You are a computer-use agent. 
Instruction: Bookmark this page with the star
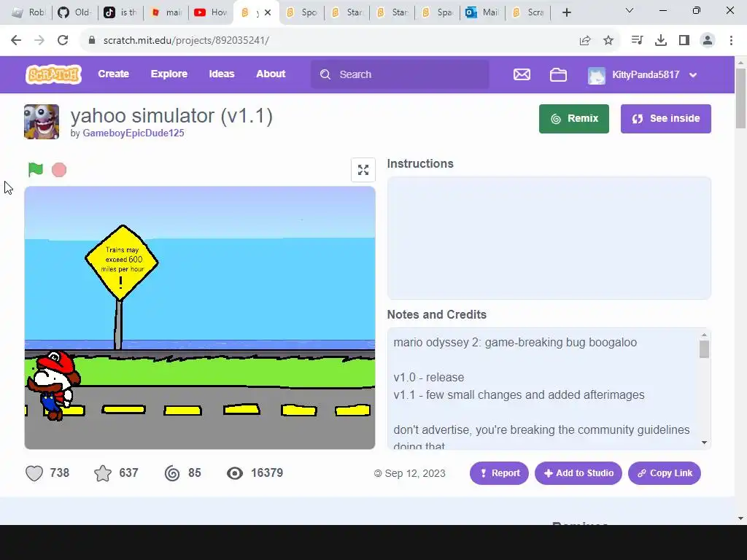point(608,41)
